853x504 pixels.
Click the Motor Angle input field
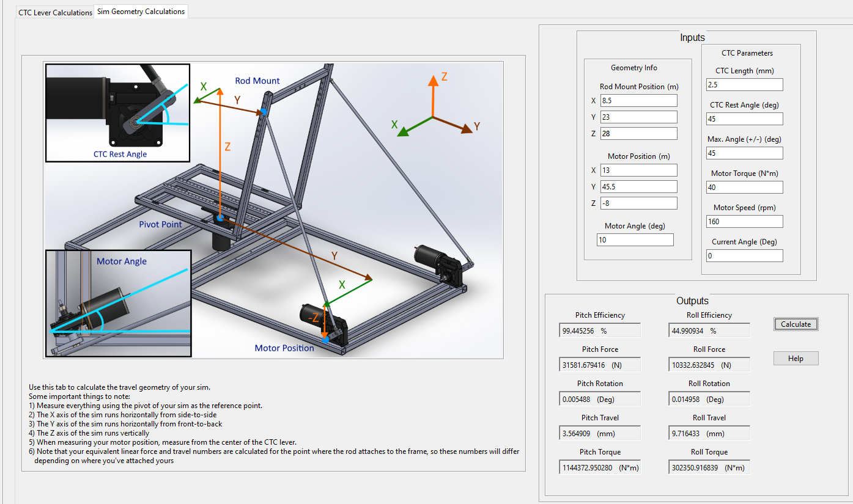[635, 240]
